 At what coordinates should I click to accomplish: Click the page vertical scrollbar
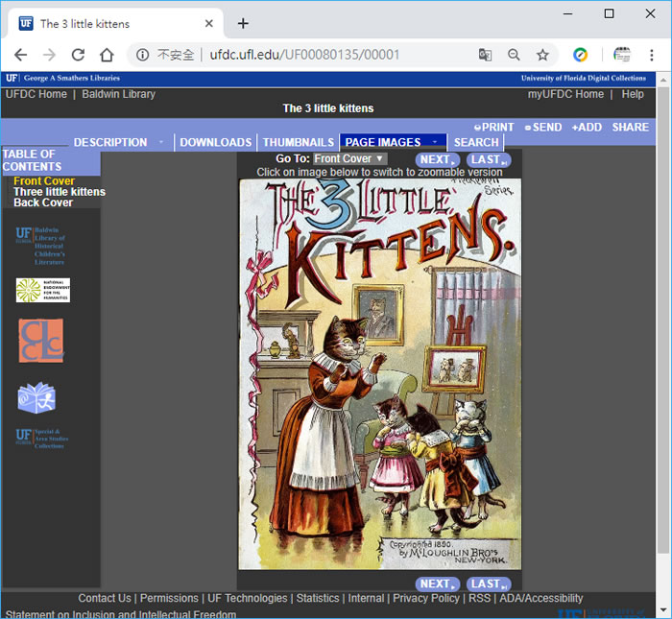662,320
